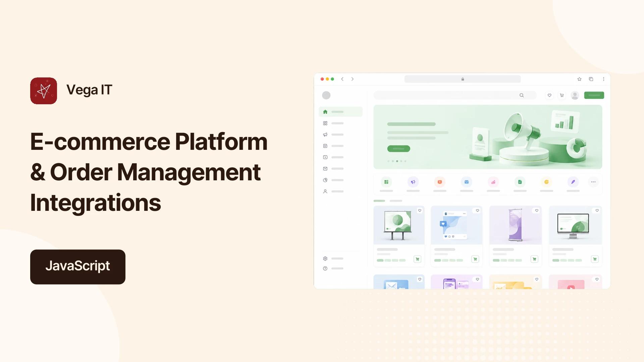The image size is (644, 362).
Task: Open the green grid category icon
Action: click(x=386, y=182)
